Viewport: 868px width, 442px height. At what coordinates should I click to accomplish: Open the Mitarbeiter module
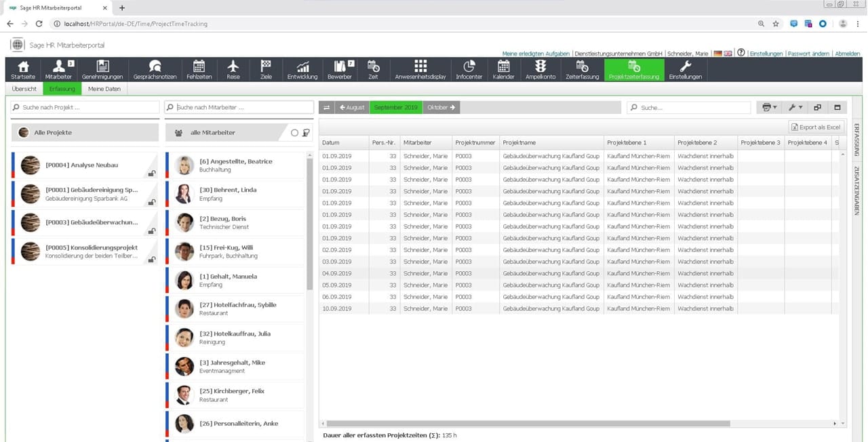(x=58, y=70)
